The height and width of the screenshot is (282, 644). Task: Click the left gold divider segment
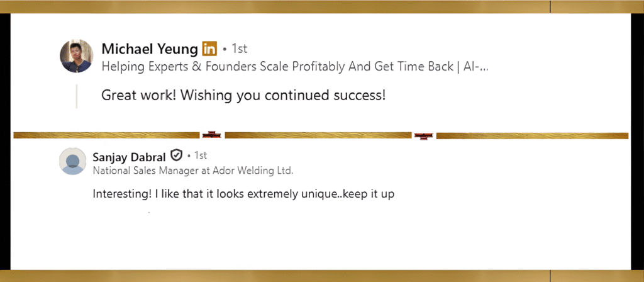point(107,135)
